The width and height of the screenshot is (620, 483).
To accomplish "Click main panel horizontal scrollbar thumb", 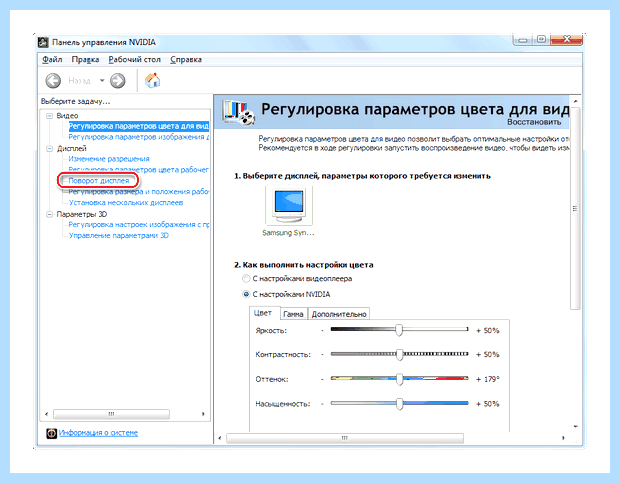I will (x=345, y=438).
